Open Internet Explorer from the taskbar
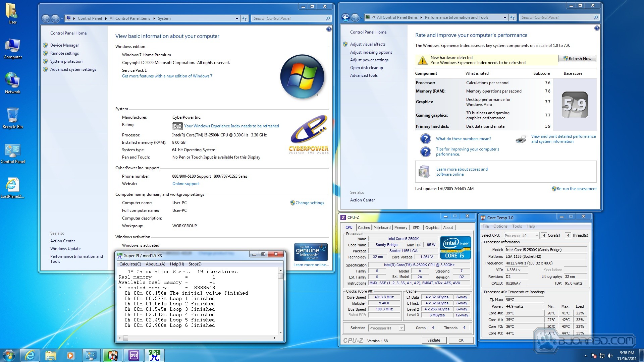Viewport: 644px width, 362px height. (30, 355)
